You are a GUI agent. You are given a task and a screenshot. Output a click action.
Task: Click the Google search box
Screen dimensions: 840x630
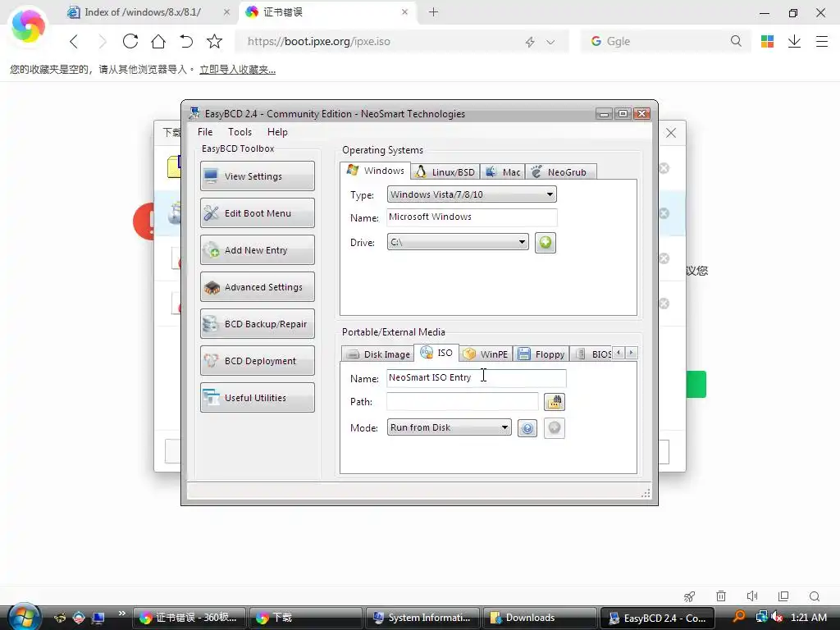point(664,41)
